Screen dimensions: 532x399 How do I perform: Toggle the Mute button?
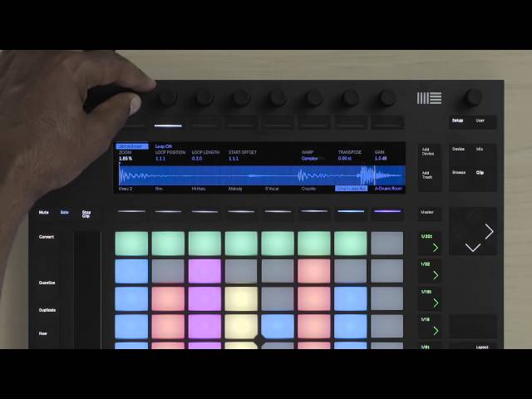pyautogui.click(x=44, y=213)
